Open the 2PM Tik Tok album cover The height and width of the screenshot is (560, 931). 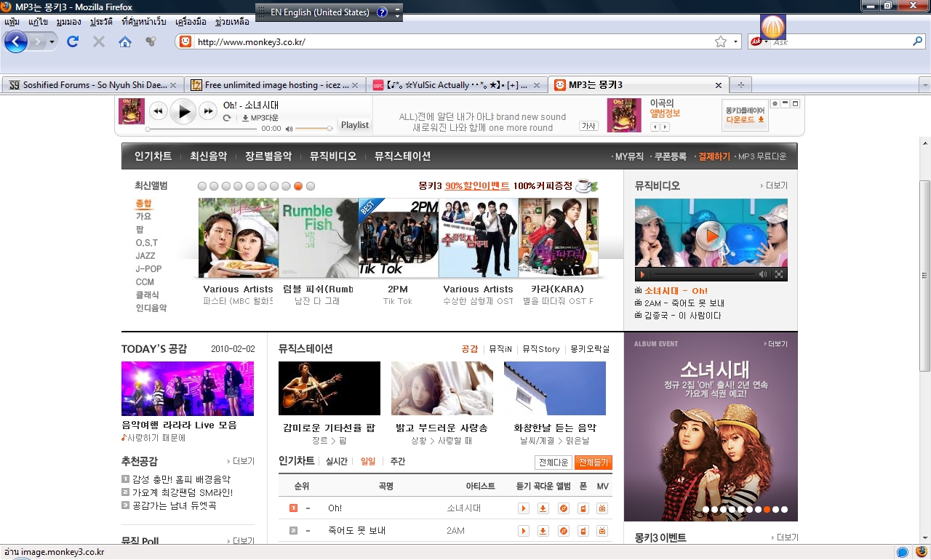pyautogui.click(x=398, y=238)
